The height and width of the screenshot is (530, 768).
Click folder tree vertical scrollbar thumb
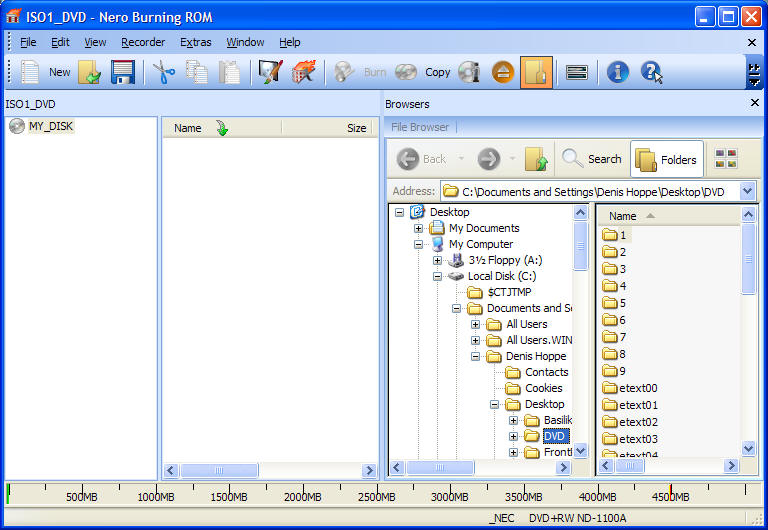(580, 246)
